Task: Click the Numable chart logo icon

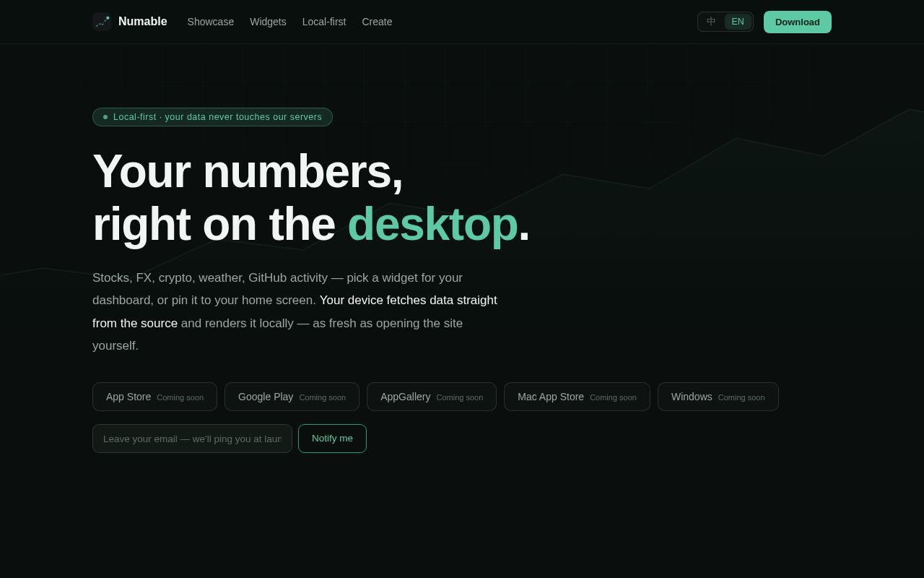Action: point(102,22)
